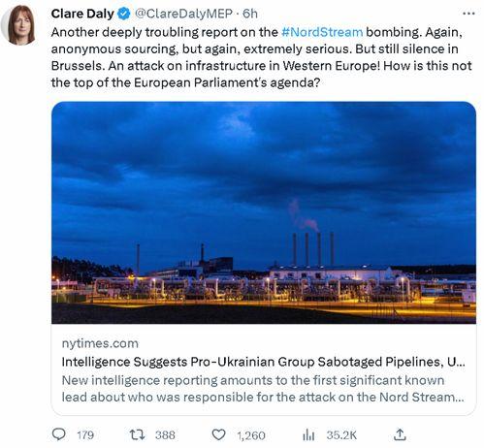Click the share upload arrow icon

pyautogui.click(x=400, y=434)
